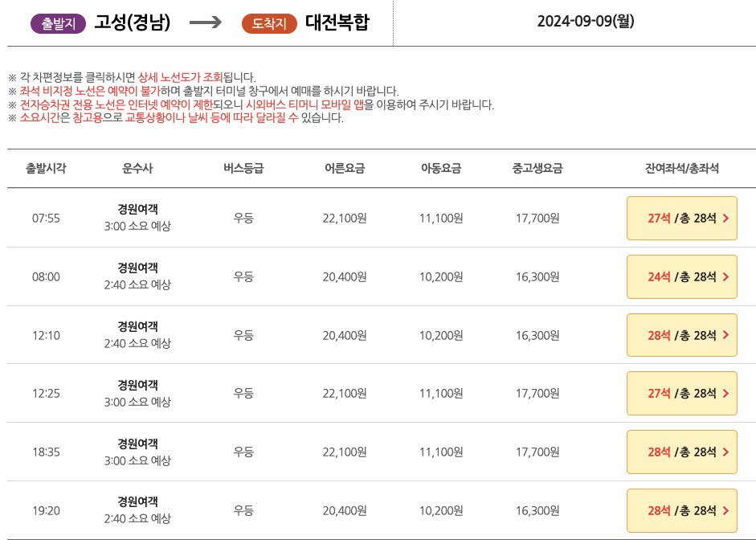Click the 24석 remaining seats button for 08:00

[681, 276]
